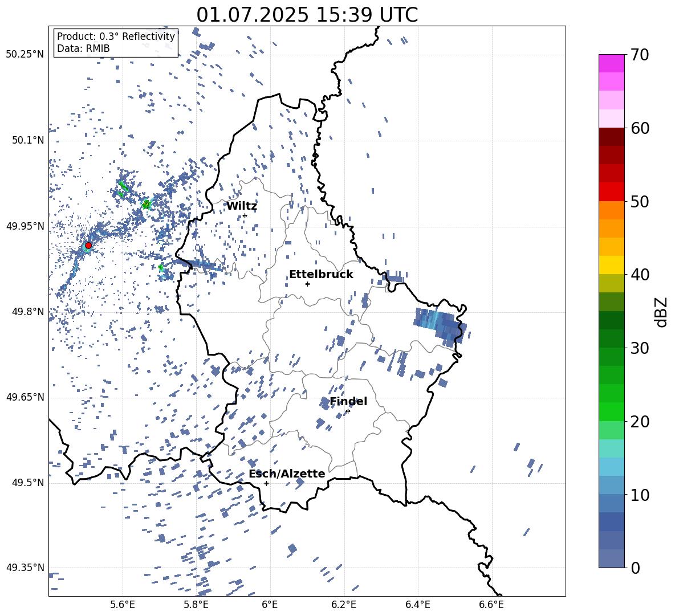Click the 'Product: 0.3° Reflectivity' text
675x616 pixels.
(116, 36)
